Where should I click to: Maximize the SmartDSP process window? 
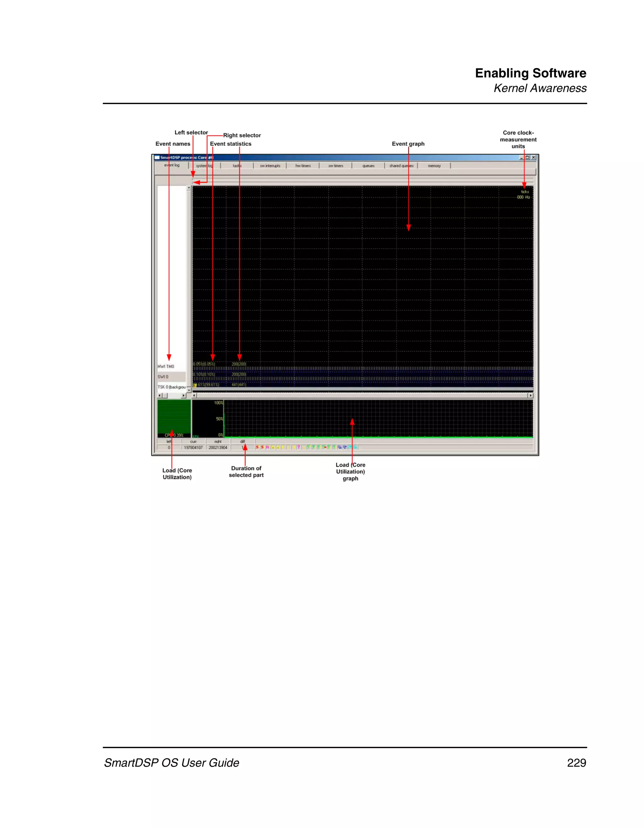pyautogui.click(x=527, y=157)
